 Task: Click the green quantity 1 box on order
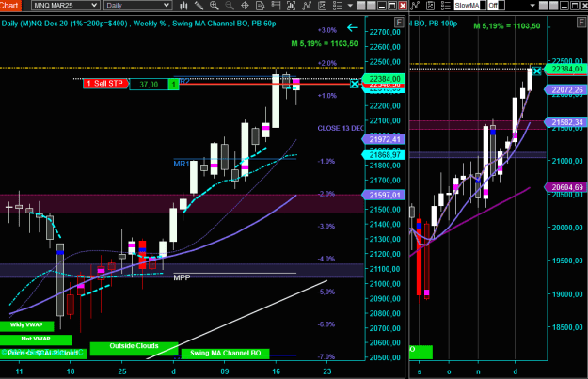173,85
